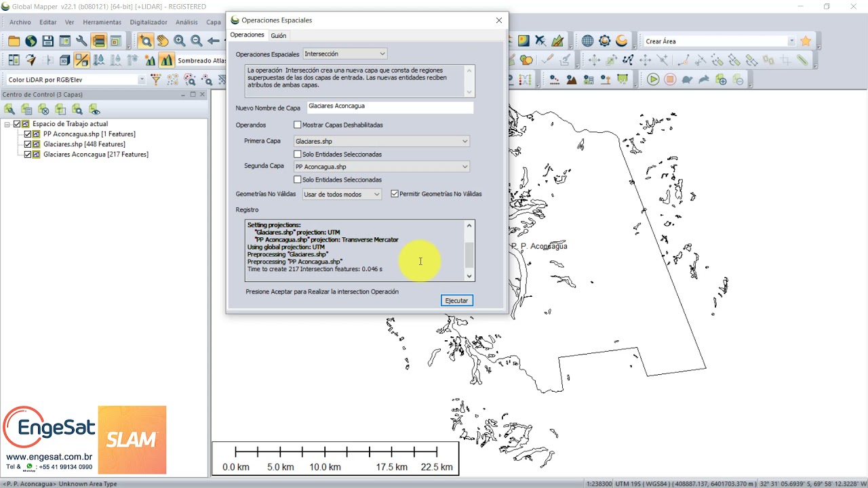Open the Sombreado Atlas shader dropdown

(201, 60)
